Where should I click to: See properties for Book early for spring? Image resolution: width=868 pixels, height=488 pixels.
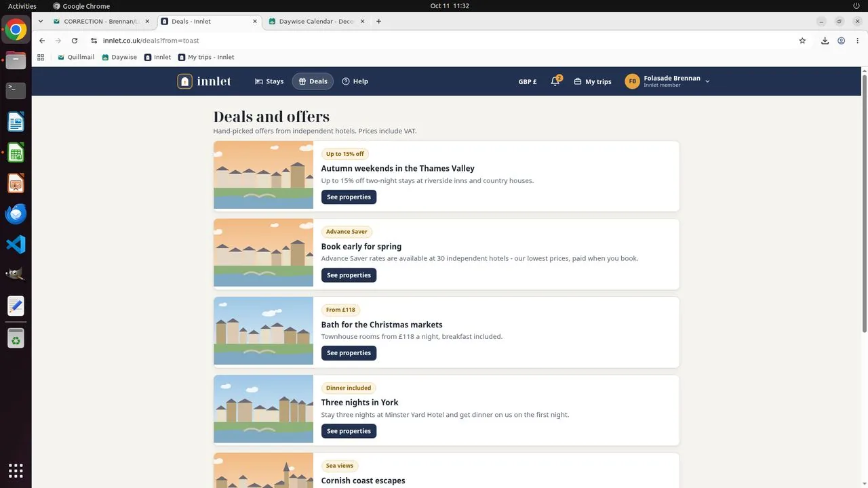(x=349, y=275)
